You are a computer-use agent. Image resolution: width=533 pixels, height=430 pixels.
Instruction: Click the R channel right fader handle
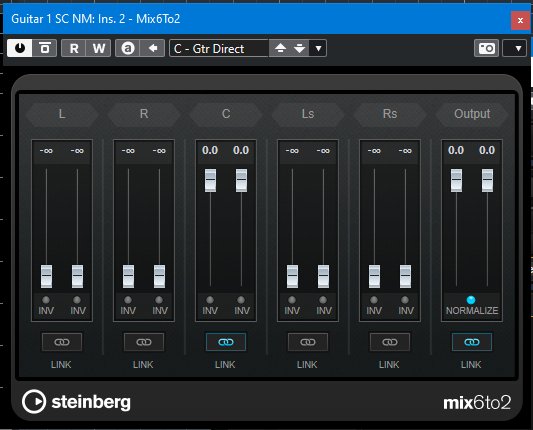(159, 276)
